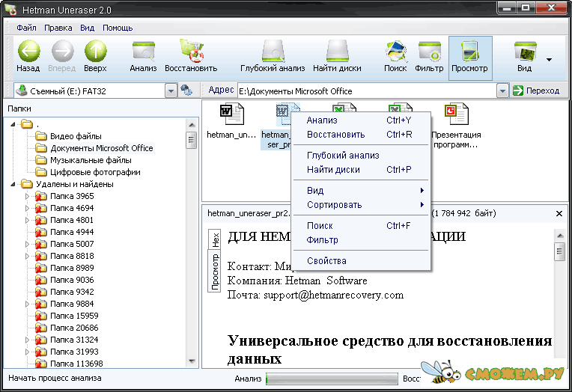Expand Папка 8818 in the tree
This screenshot has height=392, width=572.
click(27, 256)
